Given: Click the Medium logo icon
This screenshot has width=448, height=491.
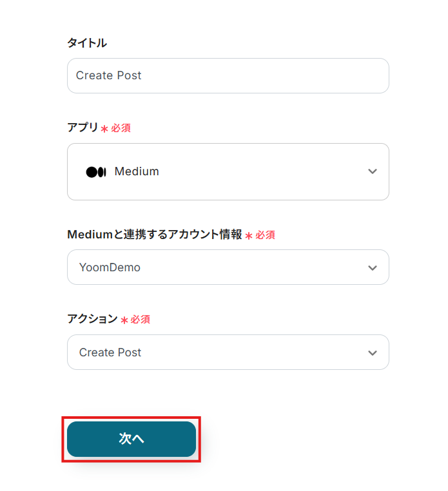Looking at the screenshot, I should click(95, 172).
